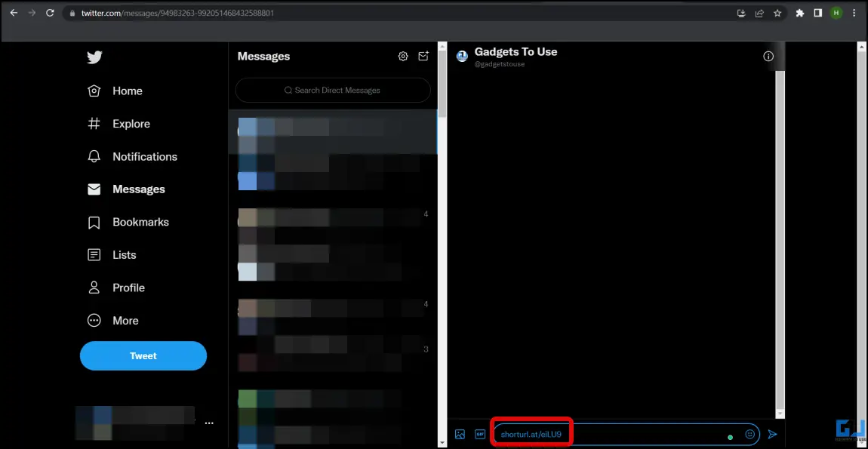Bookmark this page with star icon
Screen dimensions: 868x449
(777, 13)
